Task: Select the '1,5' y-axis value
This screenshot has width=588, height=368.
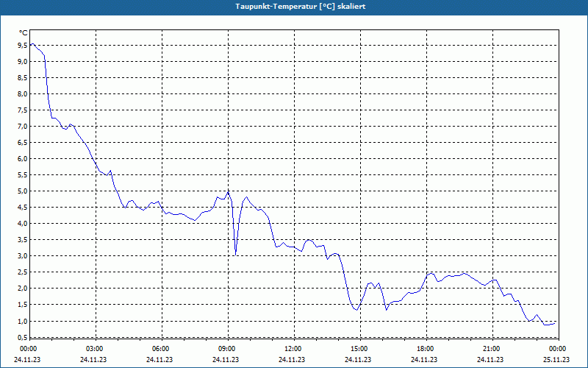Action: coord(23,305)
